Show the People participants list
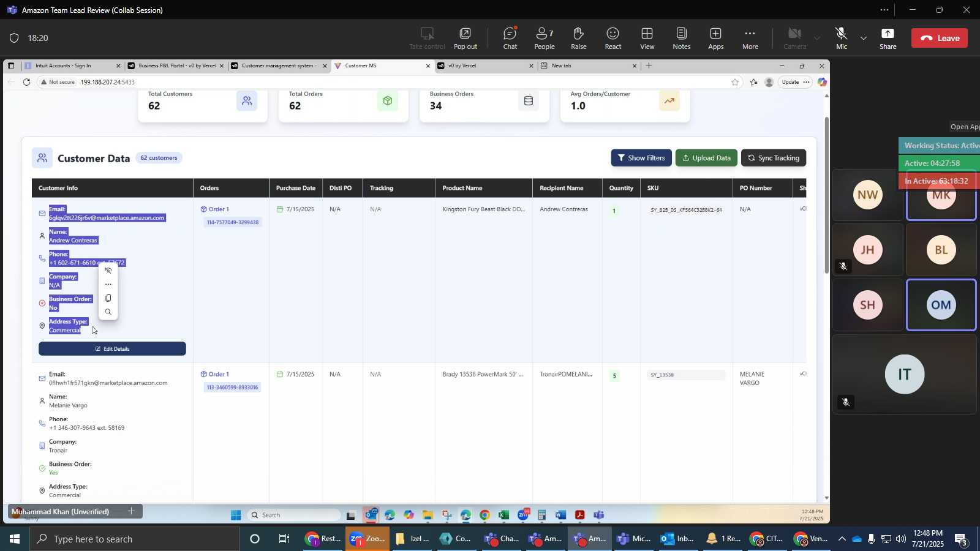Viewport: 980px width, 551px height. tap(544, 38)
